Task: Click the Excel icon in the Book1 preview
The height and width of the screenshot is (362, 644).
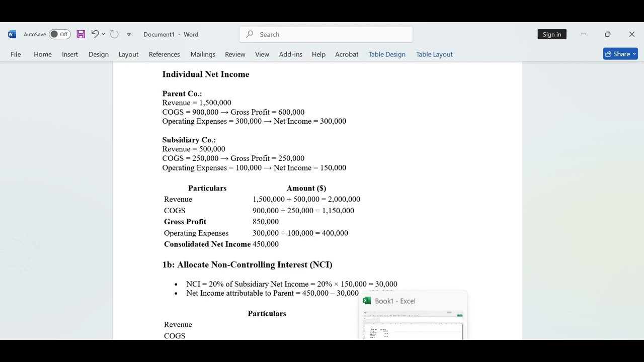Action: [367, 301]
